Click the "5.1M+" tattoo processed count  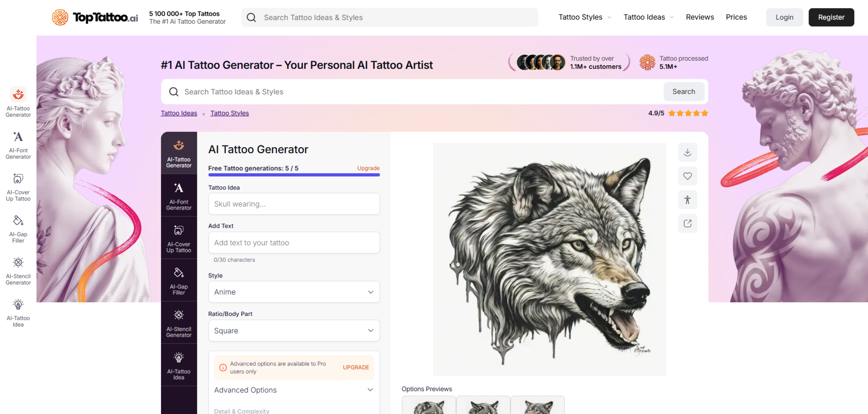coord(668,67)
